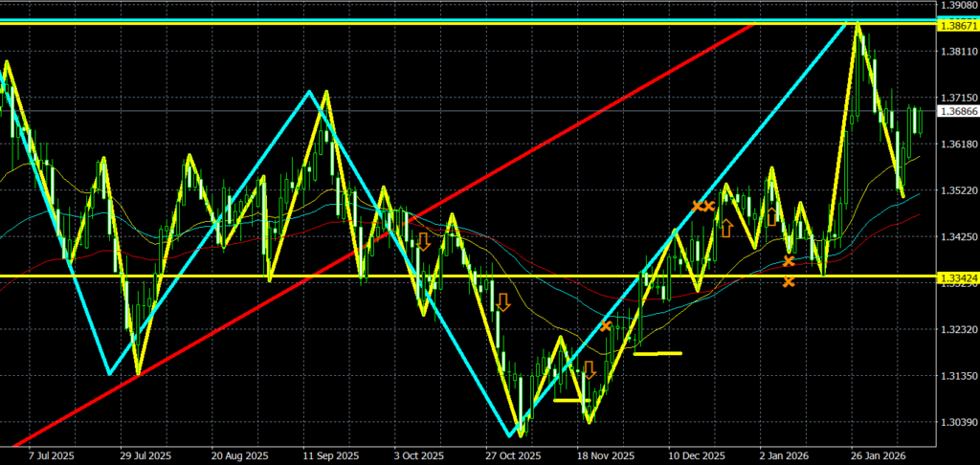Select the lone orange X left of 18 Nov low rebound

[x=606, y=326]
